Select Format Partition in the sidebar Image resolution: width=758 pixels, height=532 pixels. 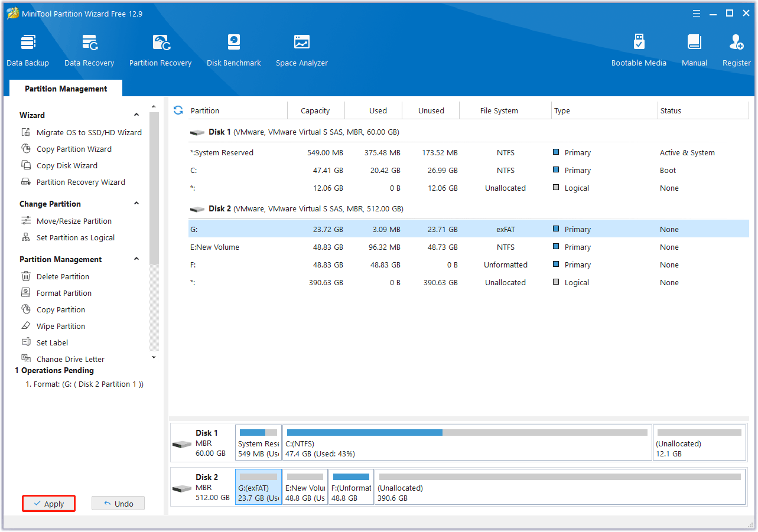point(64,293)
